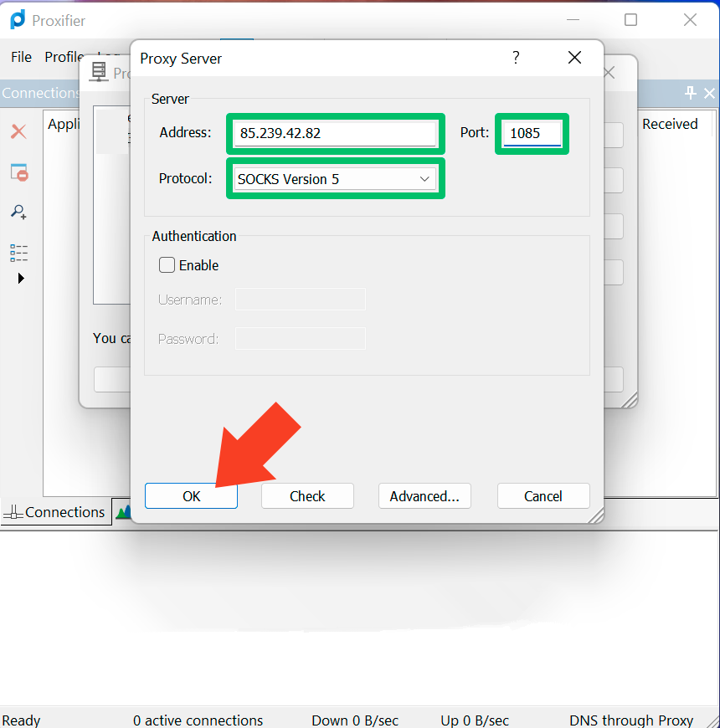Click the Check button

click(307, 496)
